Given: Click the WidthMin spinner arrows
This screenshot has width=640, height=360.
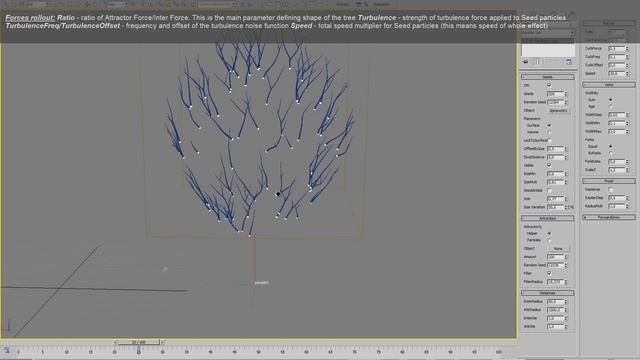Looking at the screenshot, I should 627,123.
